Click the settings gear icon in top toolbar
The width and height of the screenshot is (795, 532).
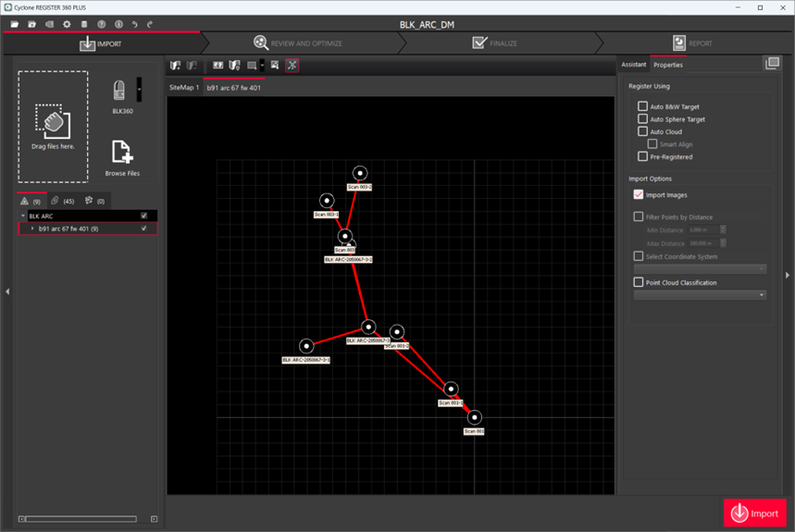67,23
